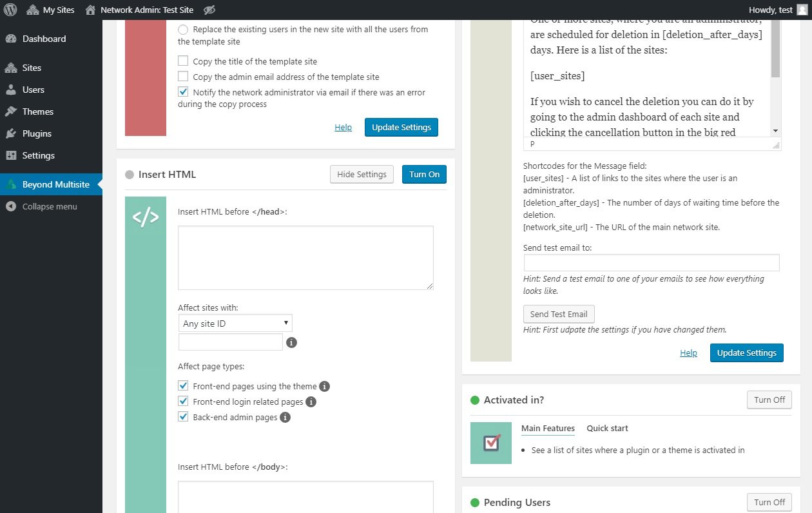Image resolution: width=812 pixels, height=513 pixels.
Task: Hide Settings for the Insert HTML panel
Action: [x=362, y=174]
